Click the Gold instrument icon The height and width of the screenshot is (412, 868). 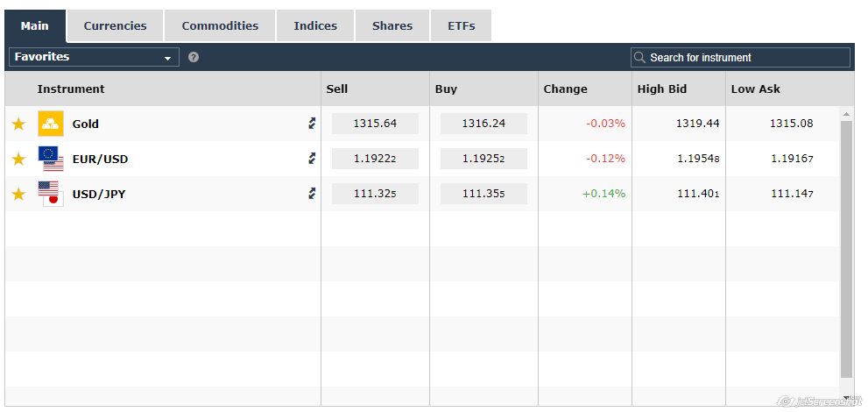51,124
